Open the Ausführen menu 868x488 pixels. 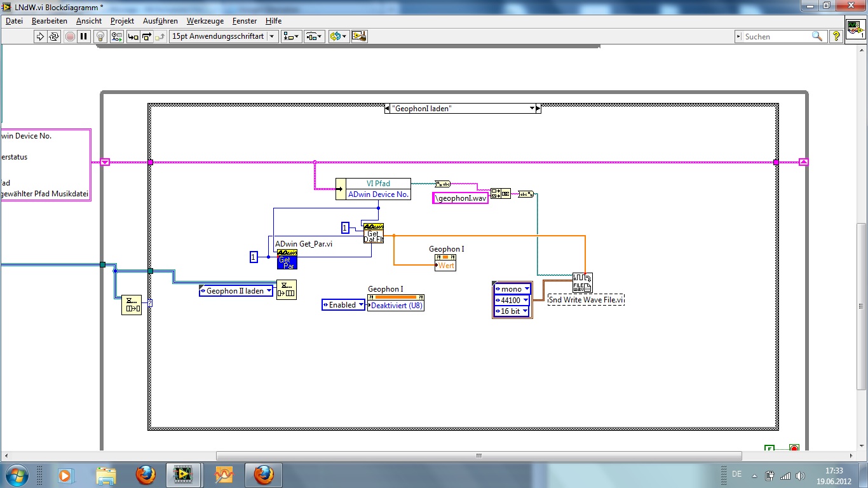(160, 21)
